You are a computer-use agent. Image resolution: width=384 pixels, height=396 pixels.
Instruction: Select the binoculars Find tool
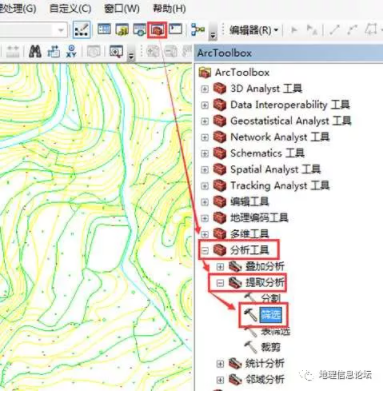pos(35,52)
